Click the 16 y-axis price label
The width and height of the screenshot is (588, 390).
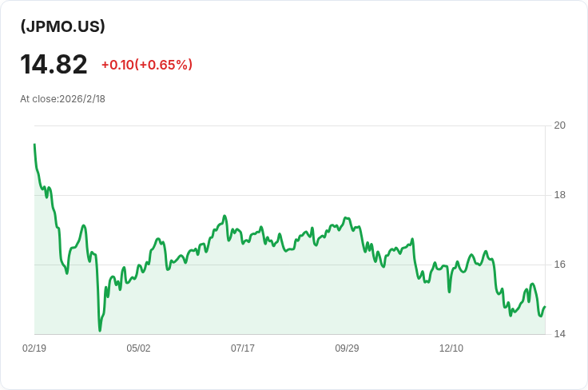point(559,265)
